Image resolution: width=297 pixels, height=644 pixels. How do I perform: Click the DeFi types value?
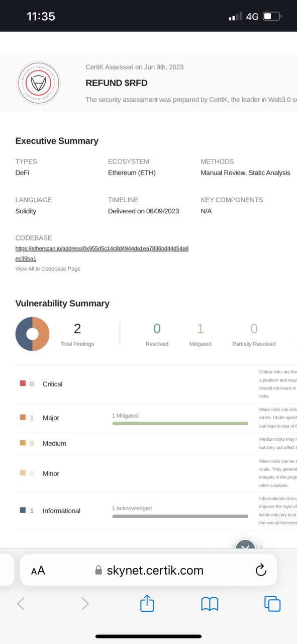click(23, 173)
